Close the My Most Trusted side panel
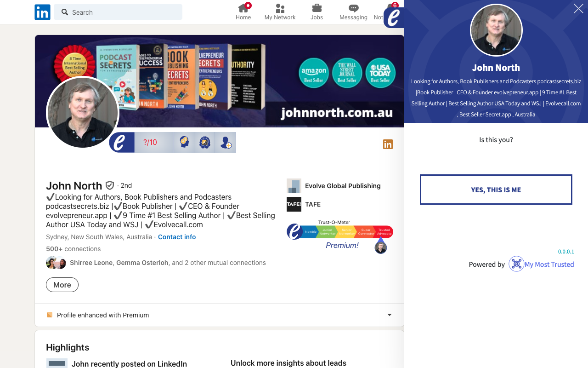This screenshot has width=588, height=368. click(578, 9)
